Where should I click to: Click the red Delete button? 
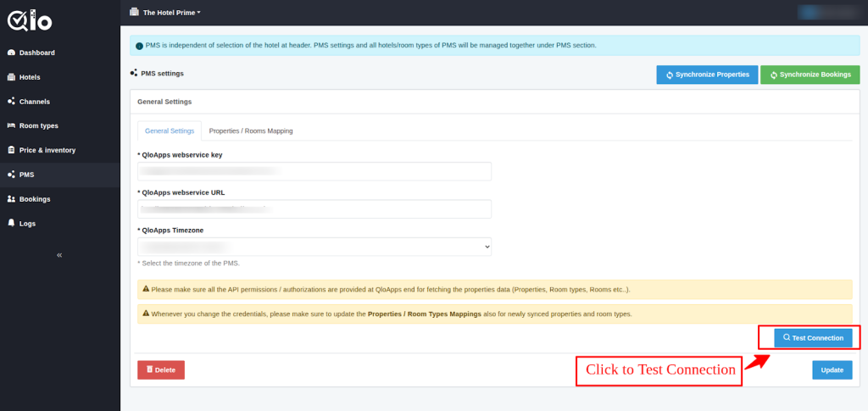pos(160,369)
